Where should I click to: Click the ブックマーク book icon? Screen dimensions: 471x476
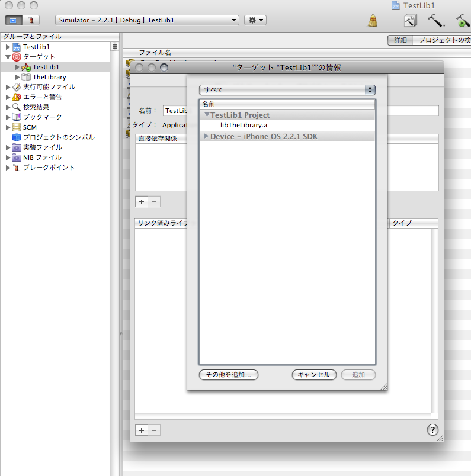17,117
